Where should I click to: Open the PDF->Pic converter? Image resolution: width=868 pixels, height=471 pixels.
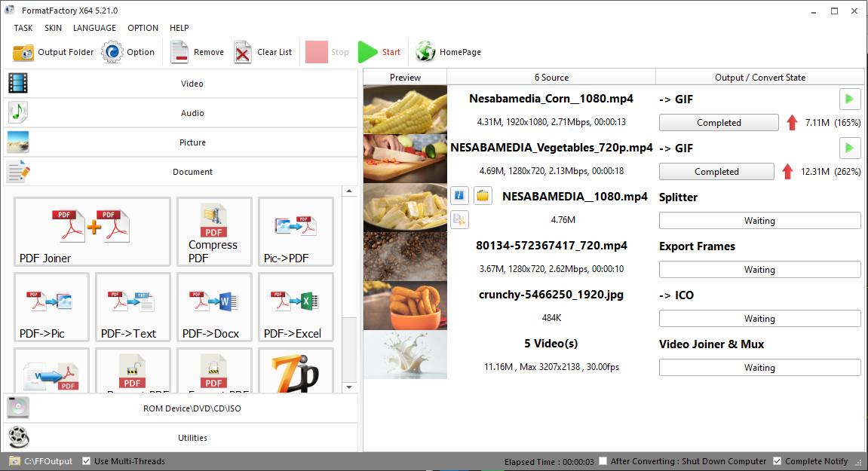51,307
